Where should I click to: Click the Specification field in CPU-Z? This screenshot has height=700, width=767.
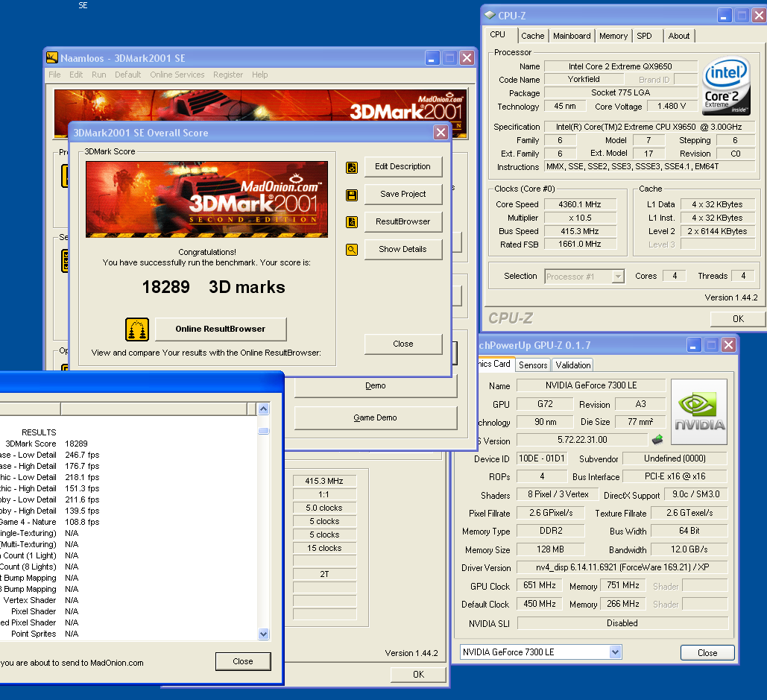[x=649, y=127]
